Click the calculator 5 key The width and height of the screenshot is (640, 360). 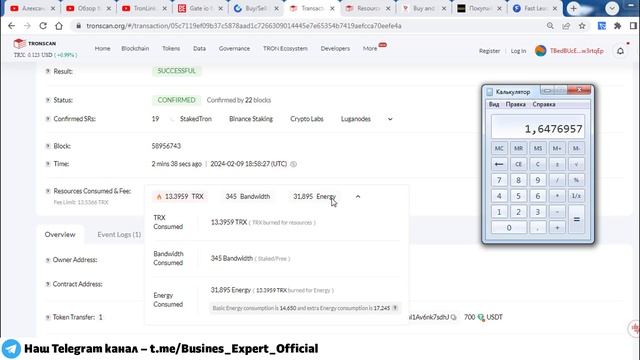[518, 196]
